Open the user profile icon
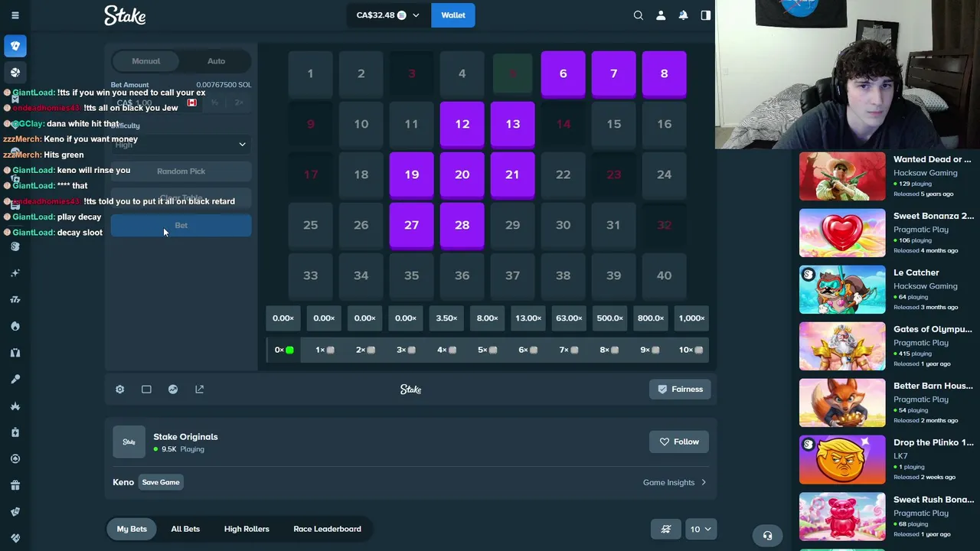This screenshot has width=980, height=551. coord(661,15)
